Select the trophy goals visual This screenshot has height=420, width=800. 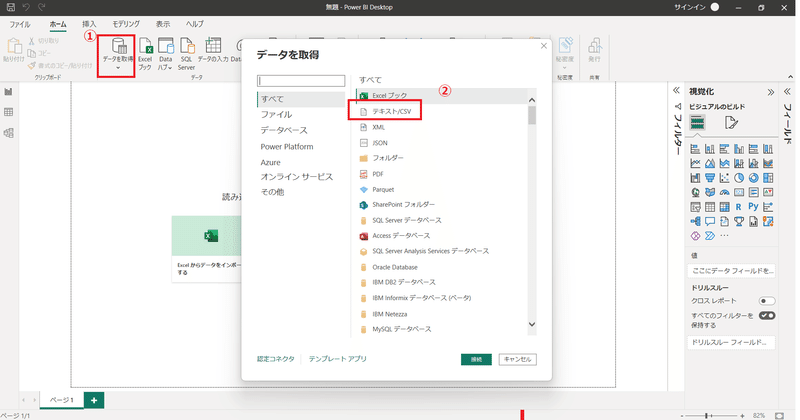[x=739, y=221]
